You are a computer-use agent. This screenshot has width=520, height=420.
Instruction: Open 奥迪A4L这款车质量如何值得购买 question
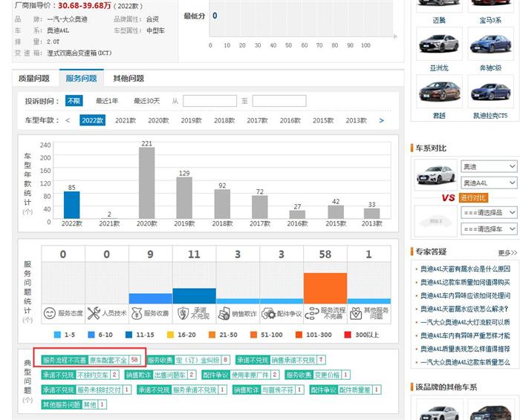(x=465, y=282)
